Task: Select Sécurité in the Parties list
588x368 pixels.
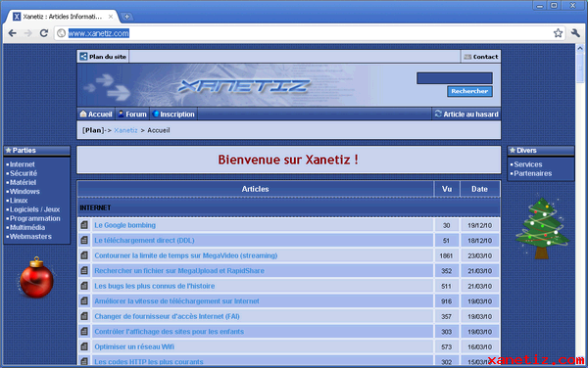Action: 24,173
